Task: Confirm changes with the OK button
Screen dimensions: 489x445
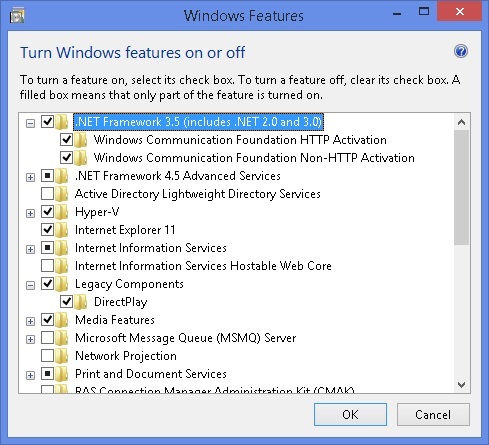Action: (350, 414)
